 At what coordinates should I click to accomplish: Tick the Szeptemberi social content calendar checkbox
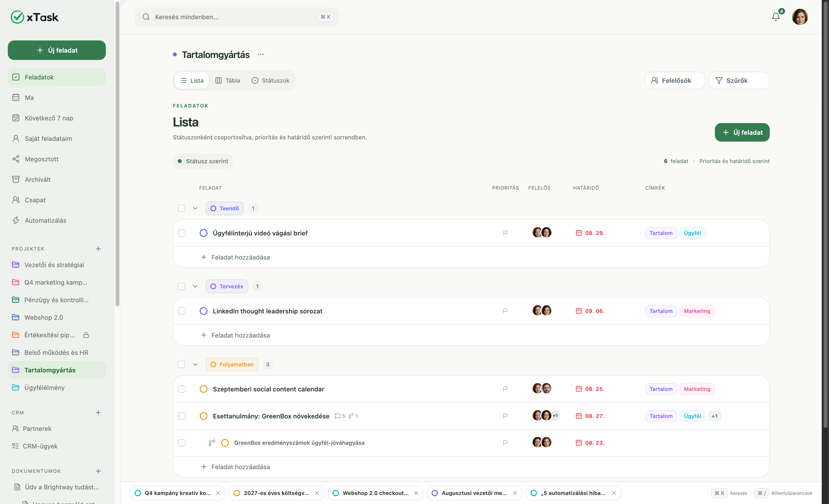(182, 389)
